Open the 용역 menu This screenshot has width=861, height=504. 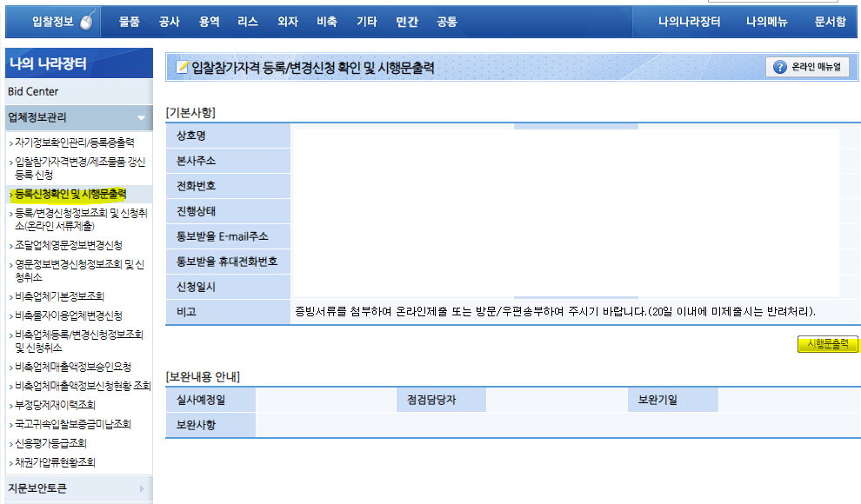tap(209, 22)
